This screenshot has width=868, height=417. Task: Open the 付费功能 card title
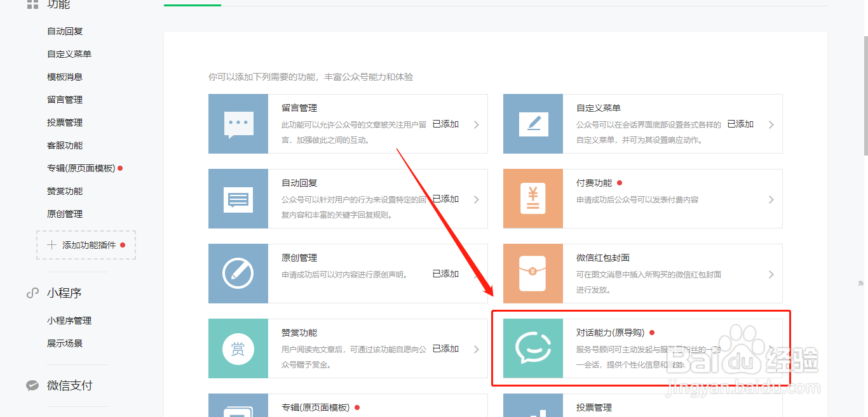click(594, 183)
